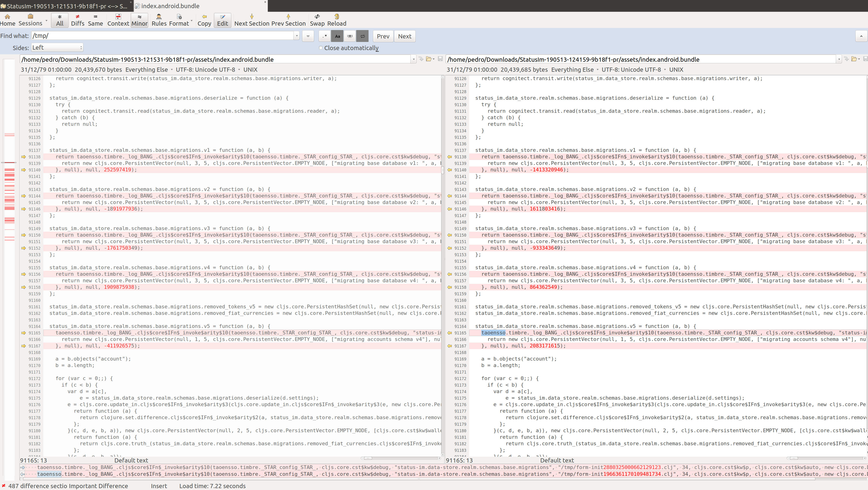Click the right pane browse folder icon
Viewport: 868px width, 490px height.
point(854,59)
